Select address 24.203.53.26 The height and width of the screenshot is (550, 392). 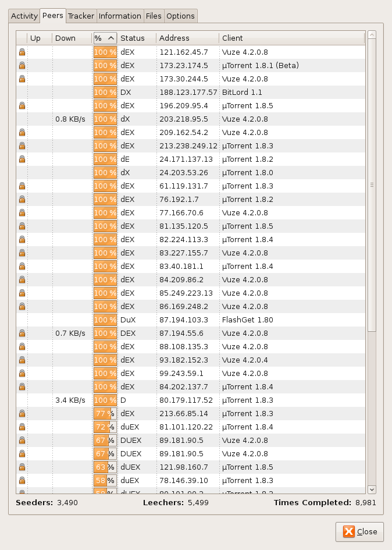point(184,173)
